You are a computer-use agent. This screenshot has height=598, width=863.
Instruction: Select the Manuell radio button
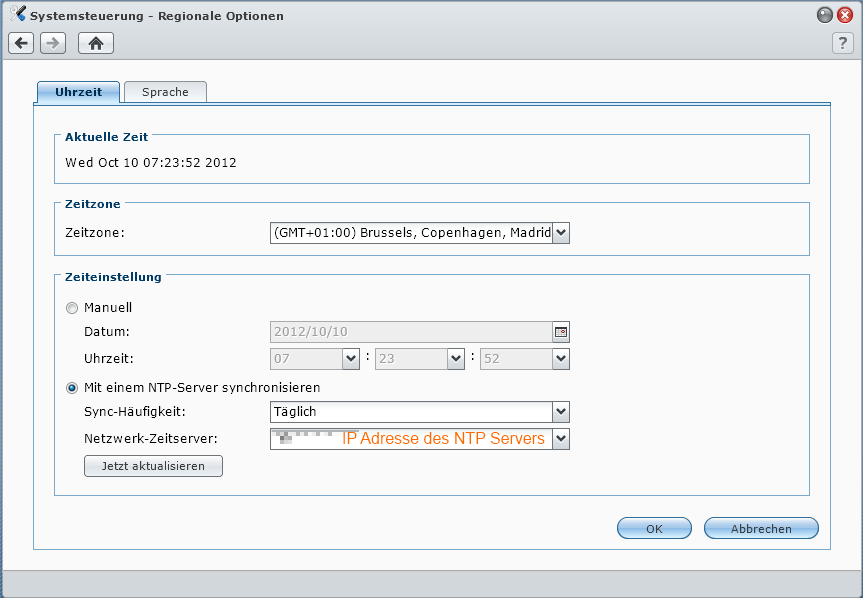pos(72,308)
